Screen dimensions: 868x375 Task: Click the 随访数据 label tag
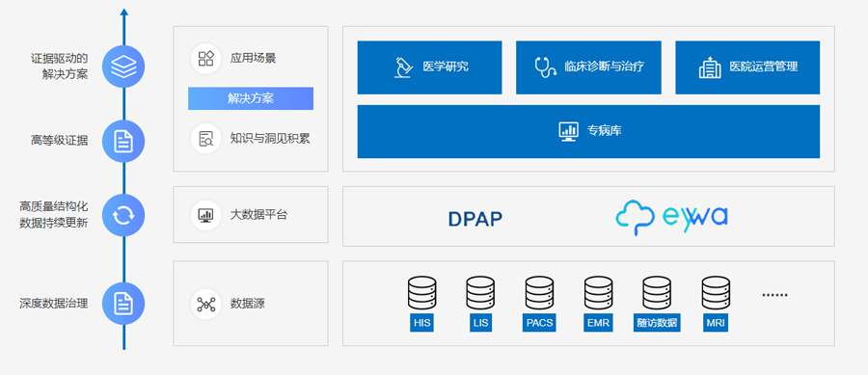[x=657, y=323]
